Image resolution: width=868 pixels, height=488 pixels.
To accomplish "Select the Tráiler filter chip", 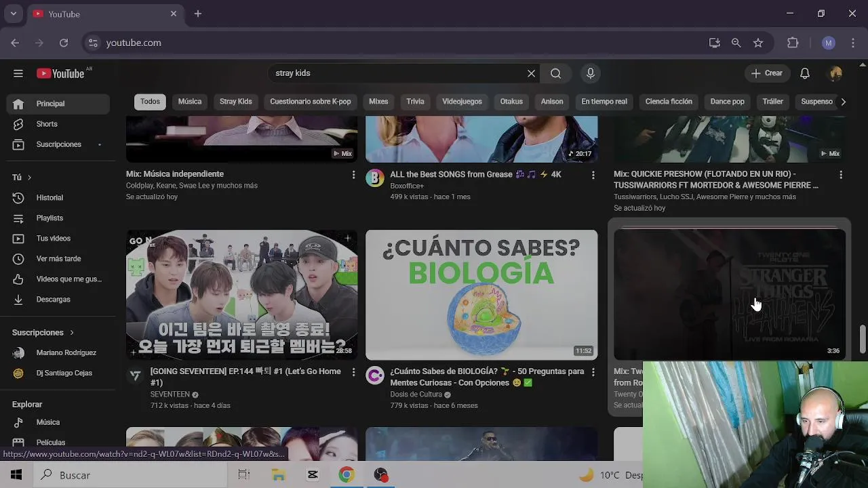I will tap(772, 102).
